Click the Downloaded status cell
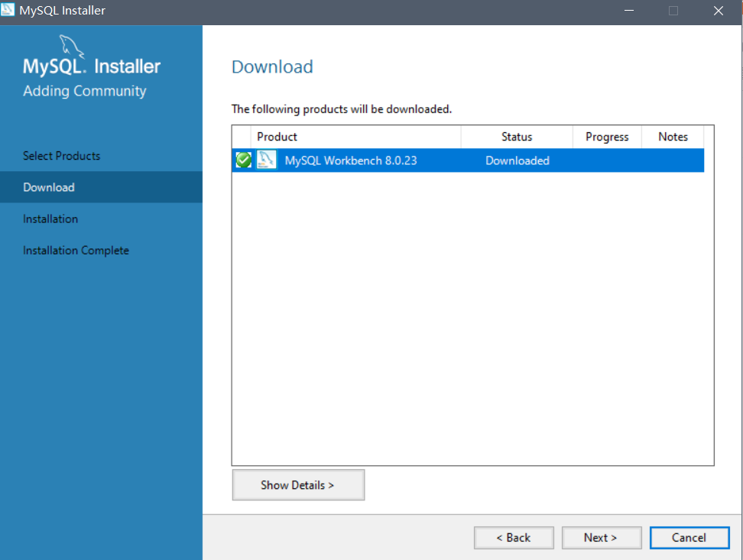Image resolution: width=743 pixels, height=560 pixels. pos(517,160)
